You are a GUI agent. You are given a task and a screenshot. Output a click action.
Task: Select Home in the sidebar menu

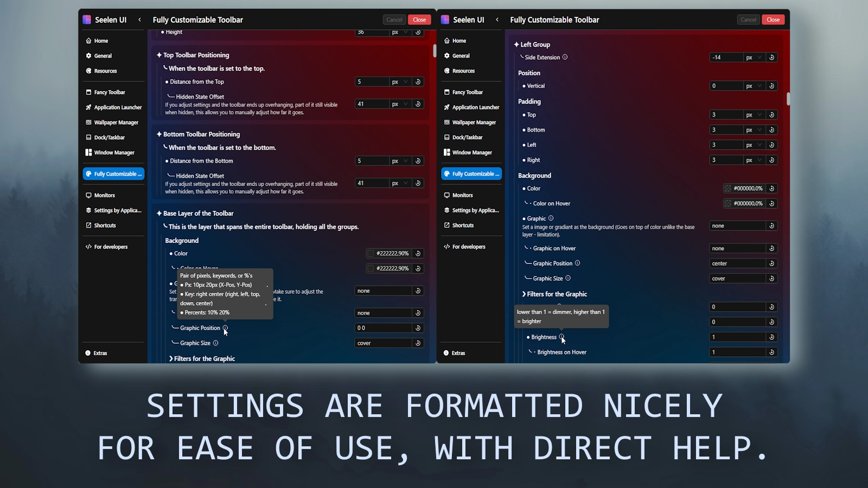(x=100, y=41)
